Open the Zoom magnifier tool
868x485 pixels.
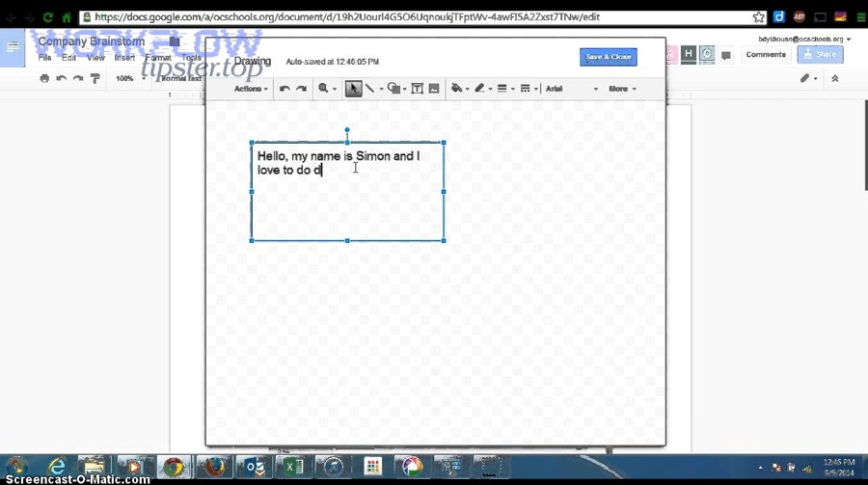(x=325, y=89)
